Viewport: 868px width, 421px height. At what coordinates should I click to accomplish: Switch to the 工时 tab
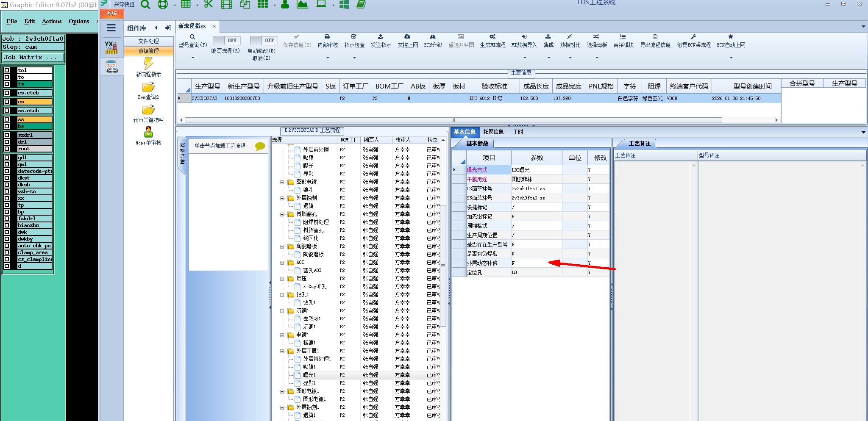(x=518, y=132)
